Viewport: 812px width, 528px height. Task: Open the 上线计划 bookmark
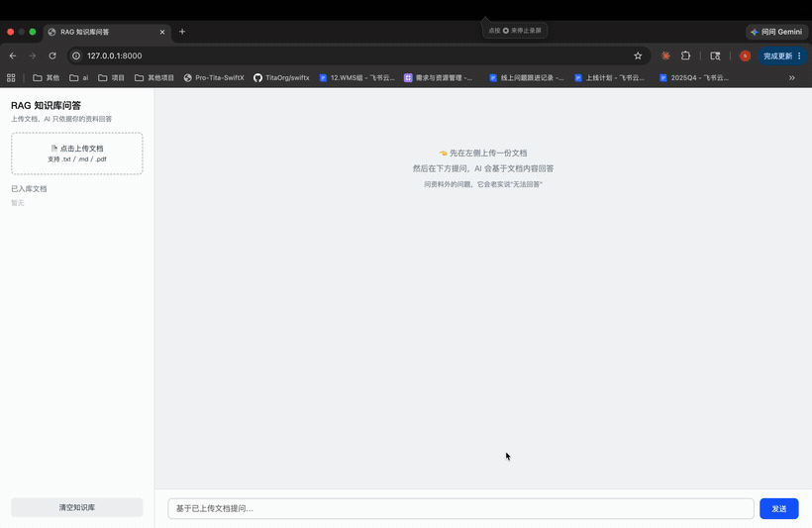pos(610,77)
